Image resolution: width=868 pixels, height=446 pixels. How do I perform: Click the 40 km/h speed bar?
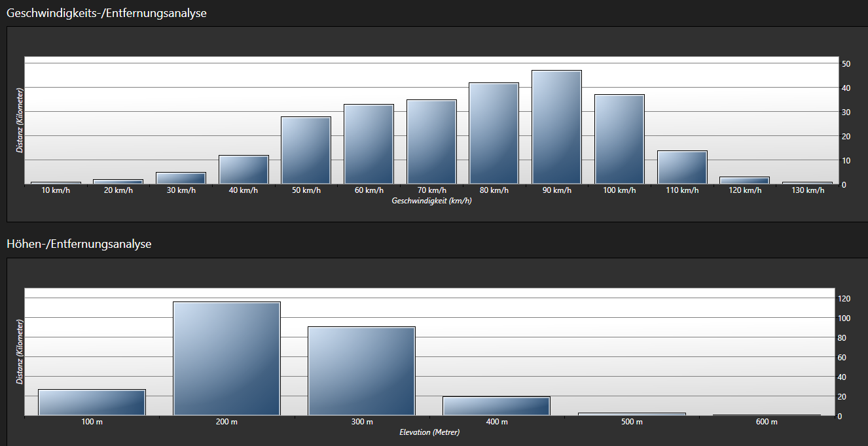click(244, 169)
